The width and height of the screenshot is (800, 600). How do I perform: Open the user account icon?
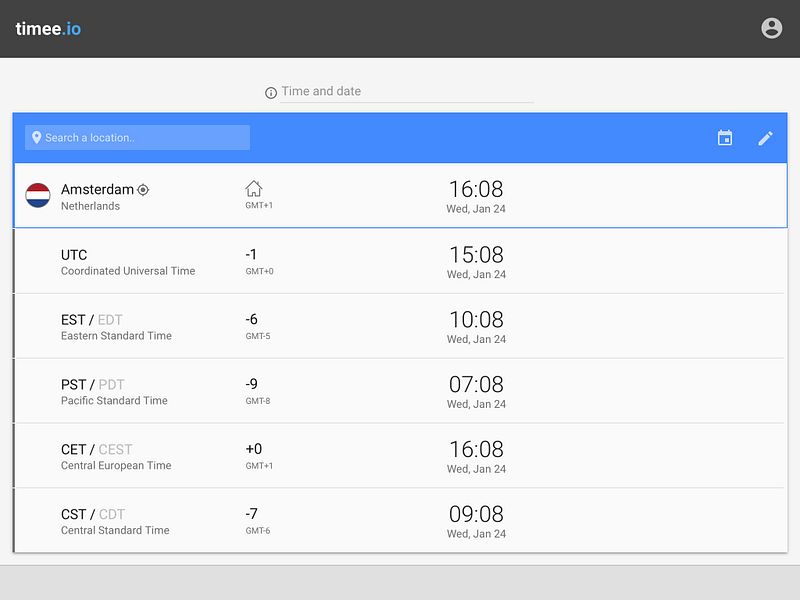click(x=771, y=28)
